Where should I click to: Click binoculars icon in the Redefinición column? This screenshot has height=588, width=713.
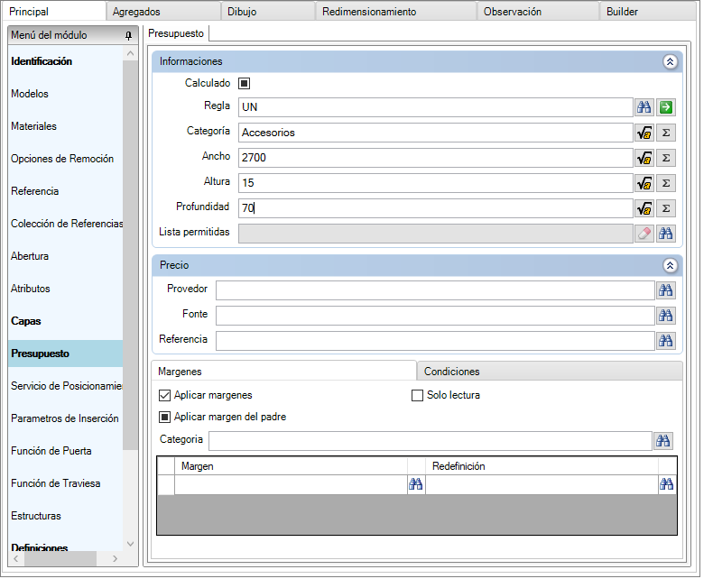[667, 484]
